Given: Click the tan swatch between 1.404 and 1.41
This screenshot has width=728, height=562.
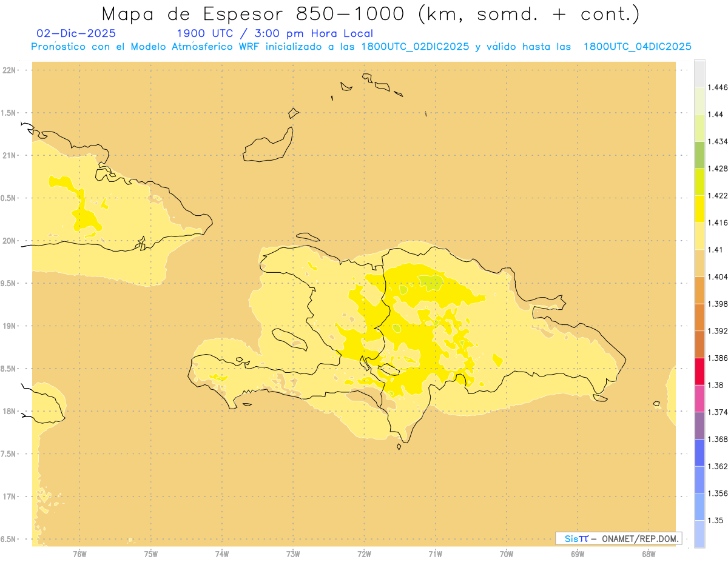Looking at the screenshot, I should tap(699, 263).
